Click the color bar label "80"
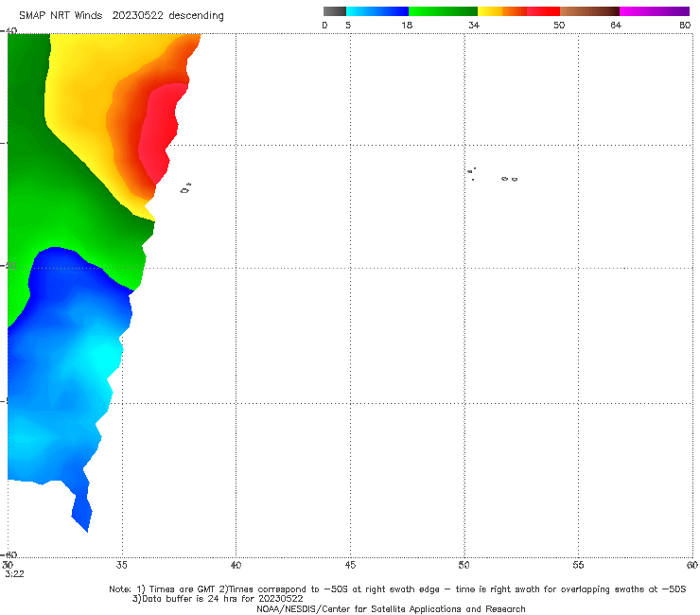 (685, 25)
